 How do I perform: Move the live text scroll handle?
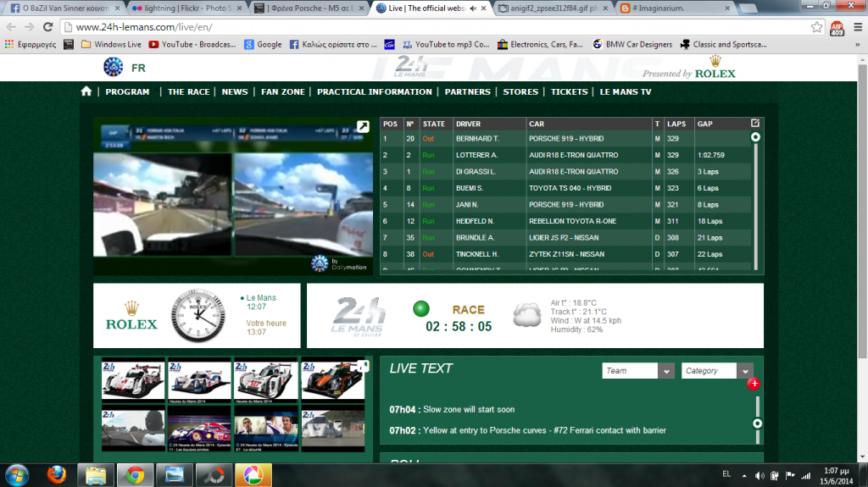click(757, 423)
